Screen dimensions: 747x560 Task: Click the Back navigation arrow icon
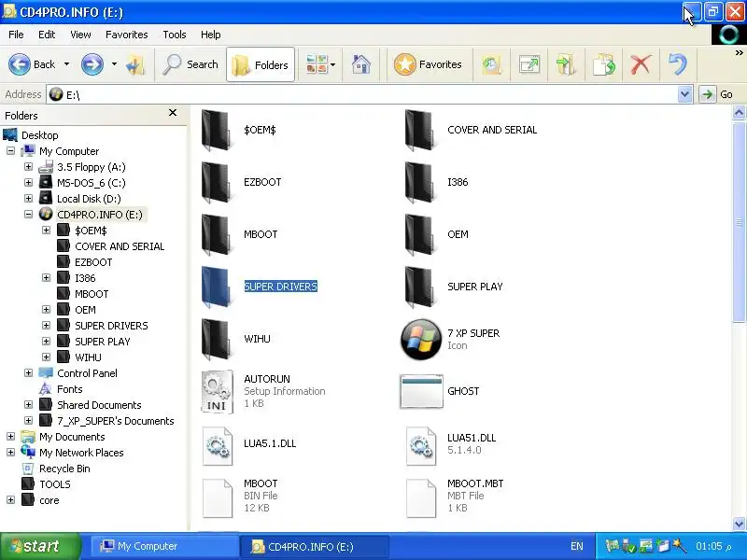click(x=20, y=64)
